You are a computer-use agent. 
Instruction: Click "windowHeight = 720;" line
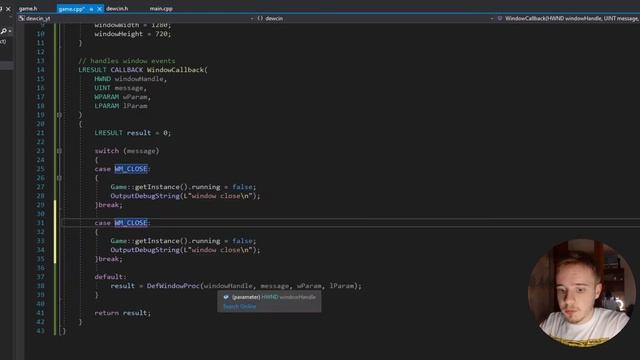(133, 34)
